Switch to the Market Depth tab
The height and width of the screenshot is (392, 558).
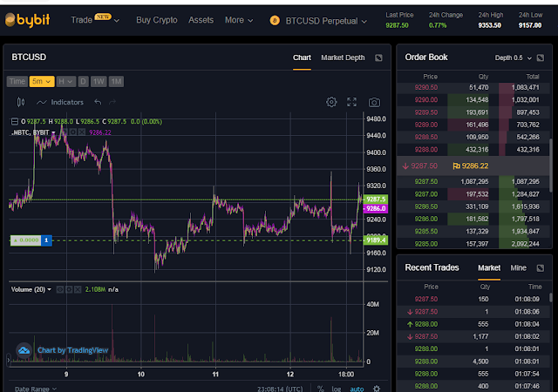coord(343,57)
